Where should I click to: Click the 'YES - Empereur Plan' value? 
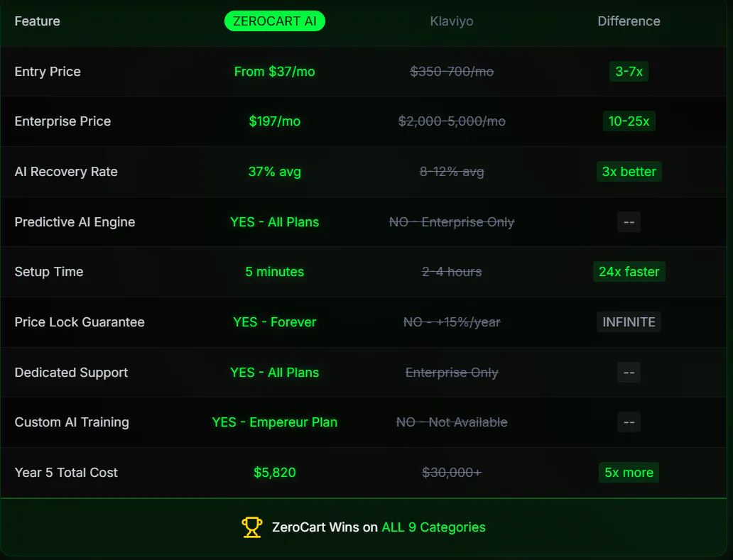coord(275,422)
